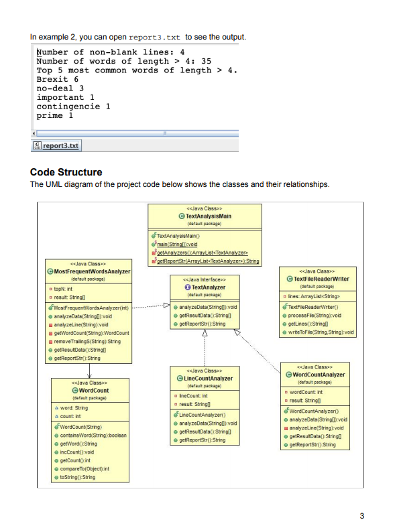Click the 'containsWord(String):boolean' method
The width and height of the screenshot is (399, 532).
(x=91, y=436)
